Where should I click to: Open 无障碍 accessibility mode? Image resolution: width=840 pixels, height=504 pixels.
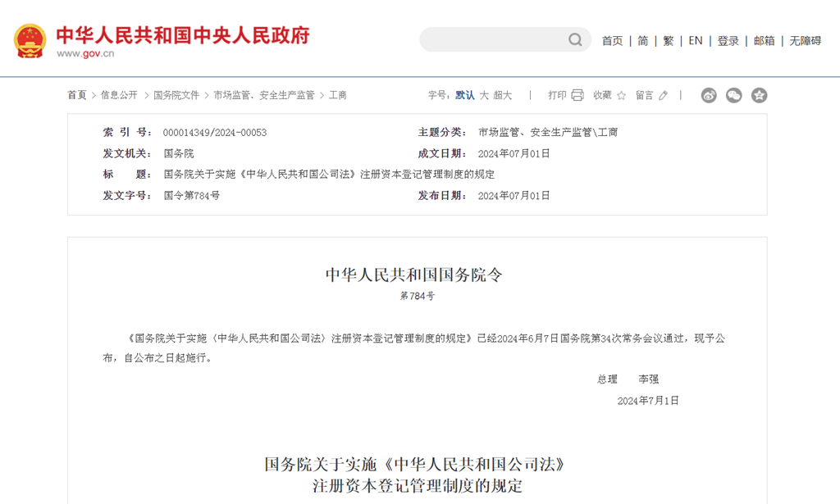806,41
